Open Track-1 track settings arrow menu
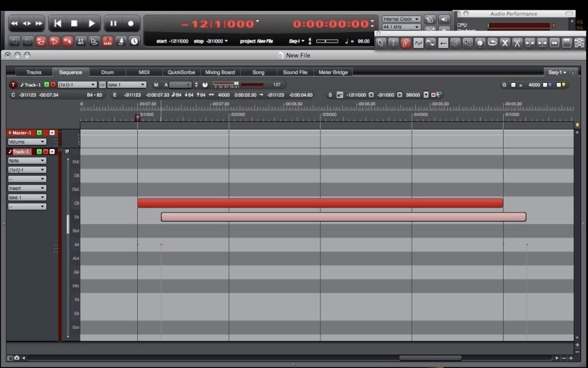This screenshot has width=588, height=368. pos(52,151)
